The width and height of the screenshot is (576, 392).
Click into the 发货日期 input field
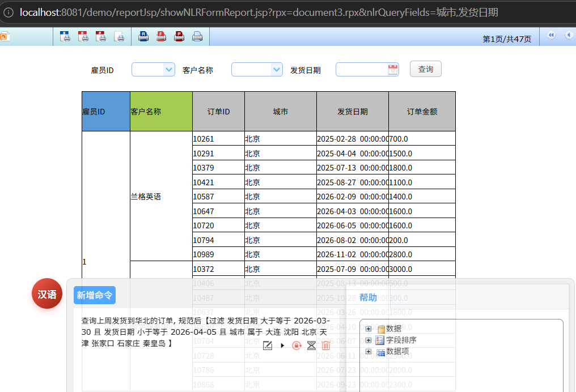tap(361, 70)
